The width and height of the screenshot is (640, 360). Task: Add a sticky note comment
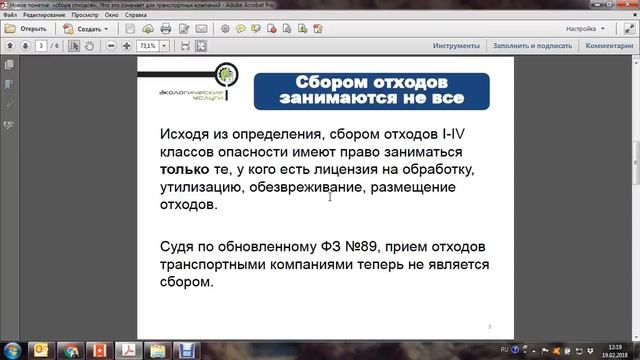pyautogui.click(x=241, y=29)
